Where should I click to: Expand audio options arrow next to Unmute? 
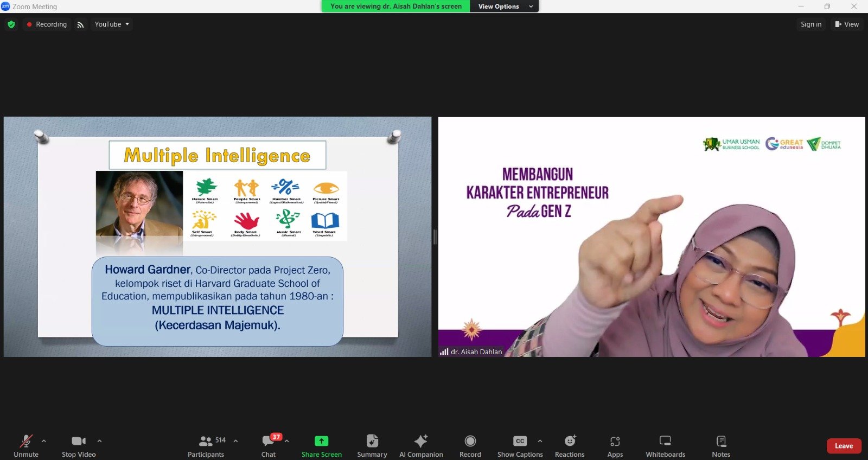click(x=44, y=441)
